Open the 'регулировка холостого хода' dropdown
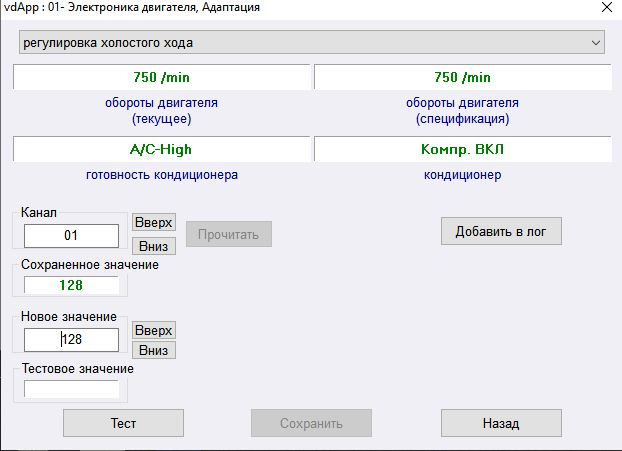Image resolution: width=622 pixels, height=451 pixels. pyautogui.click(x=300, y=43)
